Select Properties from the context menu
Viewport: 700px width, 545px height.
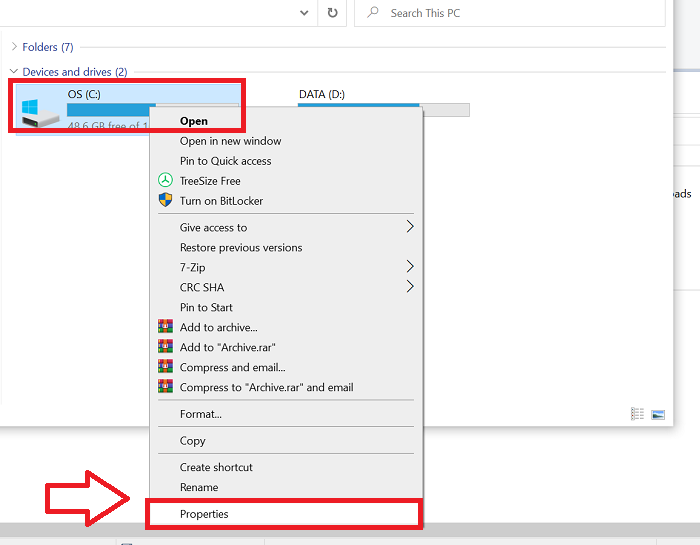click(x=204, y=514)
